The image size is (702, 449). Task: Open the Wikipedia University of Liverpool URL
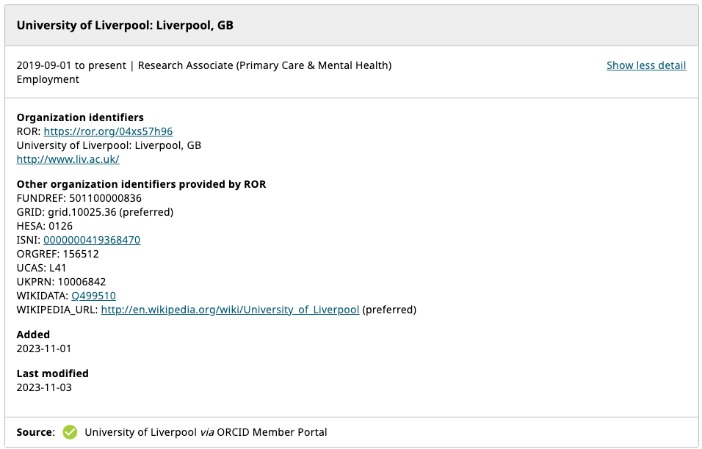pyautogui.click(x=230, y=309)
